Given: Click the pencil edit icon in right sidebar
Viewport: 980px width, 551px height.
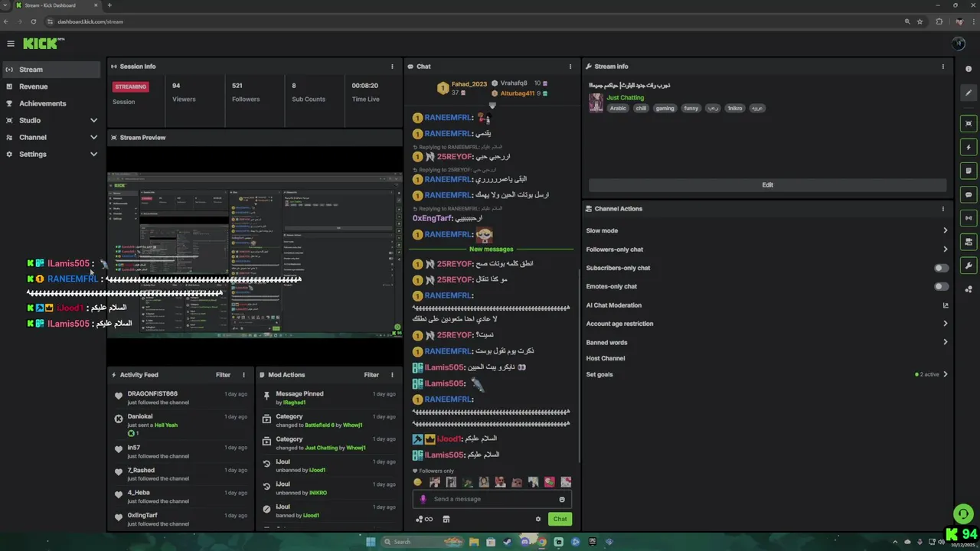Looking at the screenshot, I should (x=969, y=93).
